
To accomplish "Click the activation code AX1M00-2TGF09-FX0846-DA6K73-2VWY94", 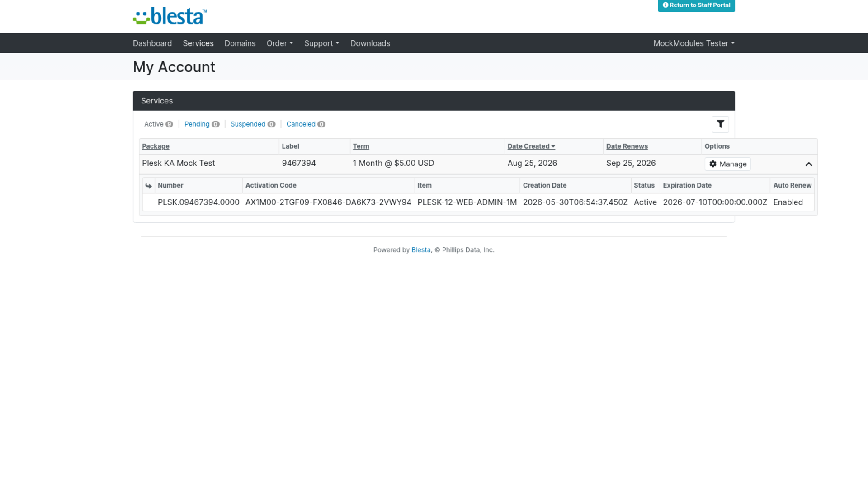I will (328, 202).
